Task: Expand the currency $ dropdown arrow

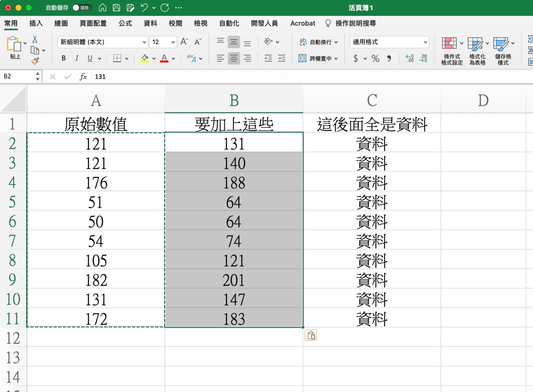Action: pos(365,58)
